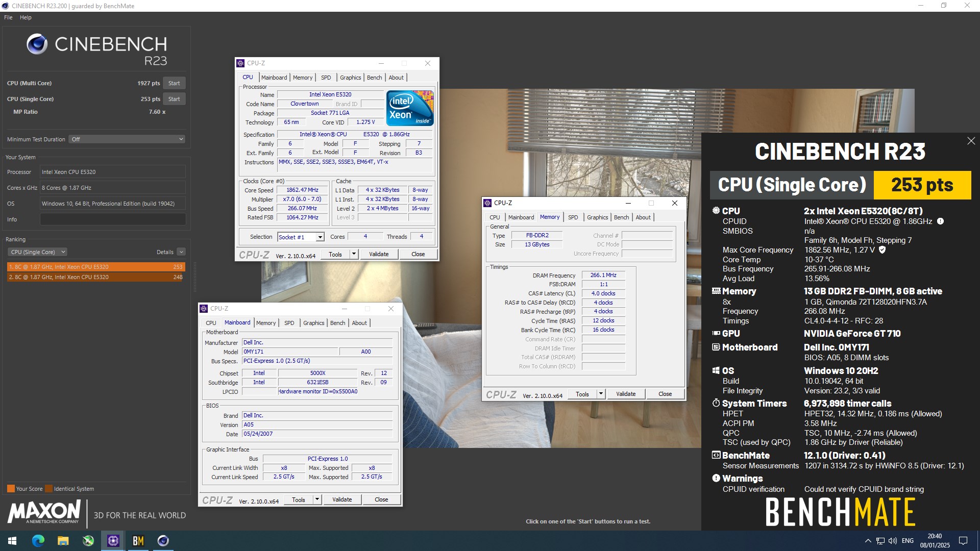Click the volume icon in system tray
Screen dimensions: 980x551
click(x=892, y=541)
